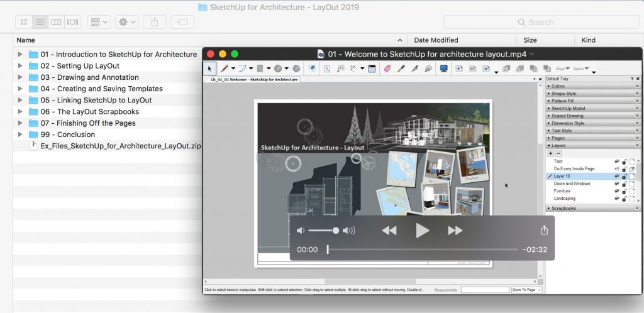Hide the Furniture layer

pyautogui.click(x=616, y=190)
